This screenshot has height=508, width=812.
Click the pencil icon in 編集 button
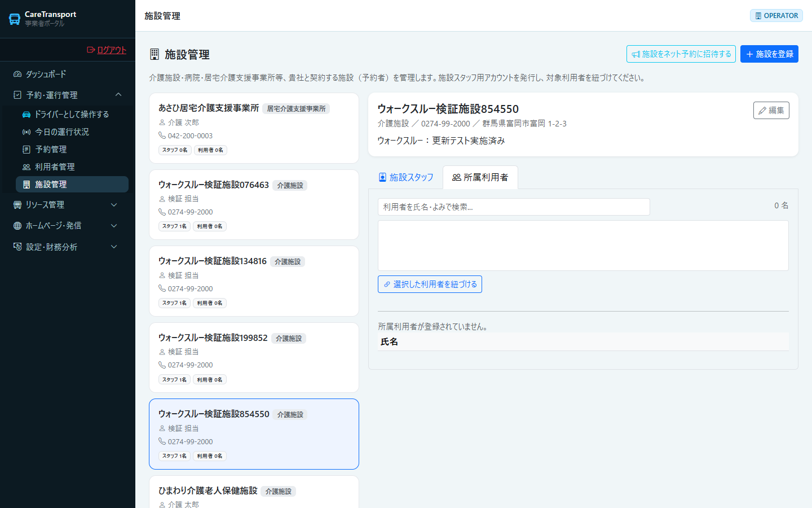[762, 111]
